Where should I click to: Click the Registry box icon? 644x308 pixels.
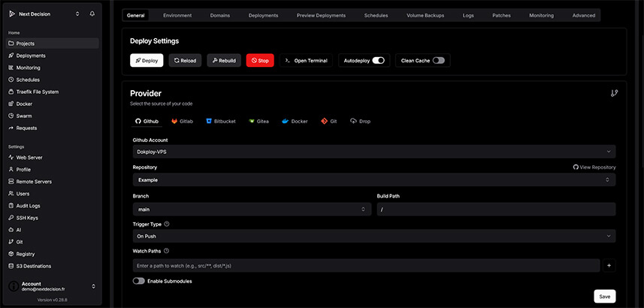[11, 254]
